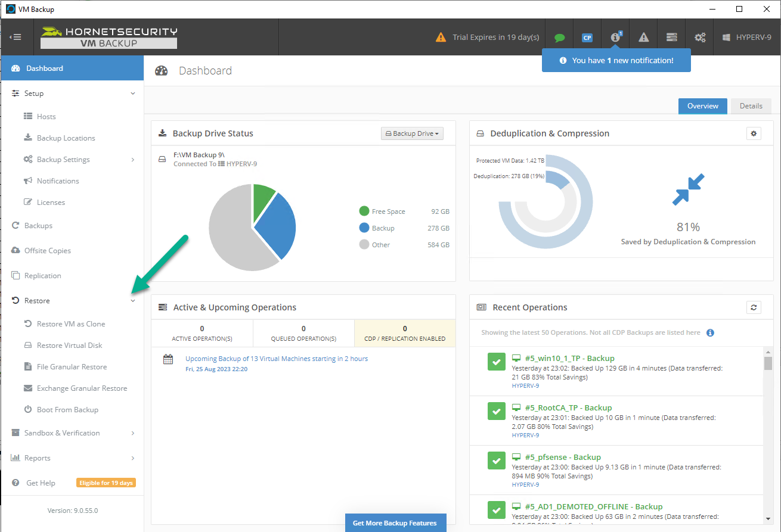Screen dimensions: 781x532
Task: Click the gray Other legend swatch
Action: point(364,244)
